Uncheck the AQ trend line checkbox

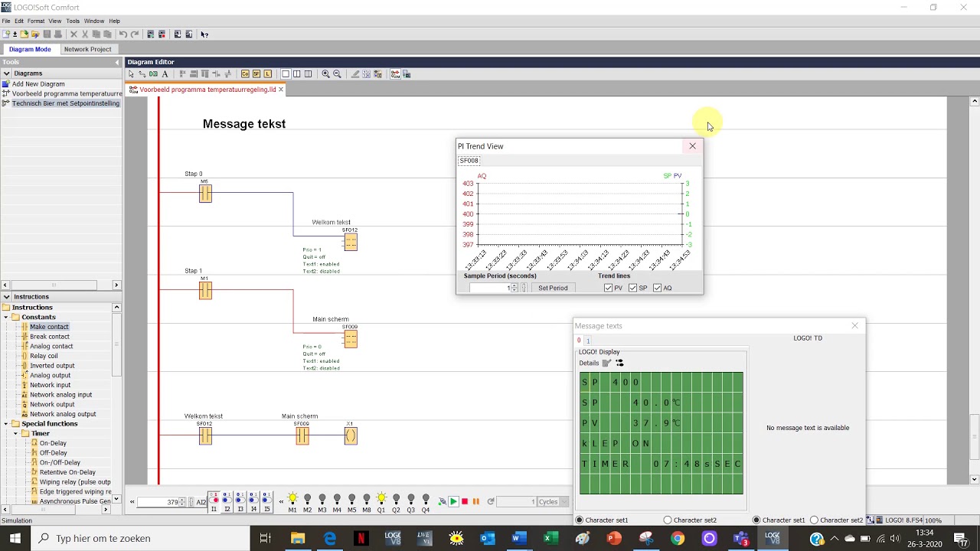pos(658,289)
